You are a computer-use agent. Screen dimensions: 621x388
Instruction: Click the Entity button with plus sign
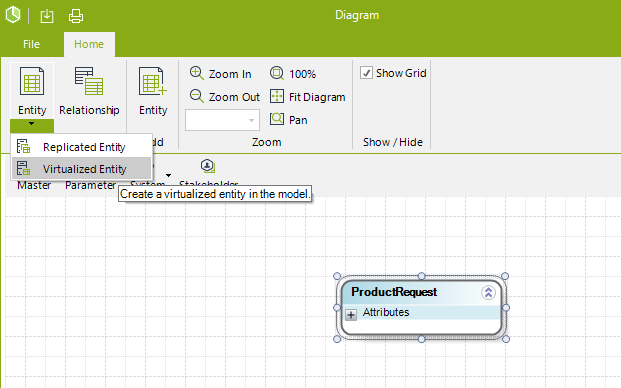153,91
